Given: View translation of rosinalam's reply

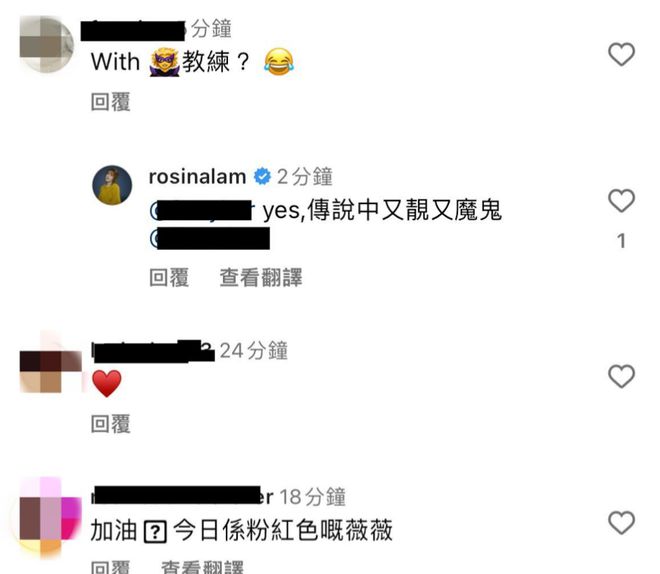Looking at the screenshot, I should point(261,277).
